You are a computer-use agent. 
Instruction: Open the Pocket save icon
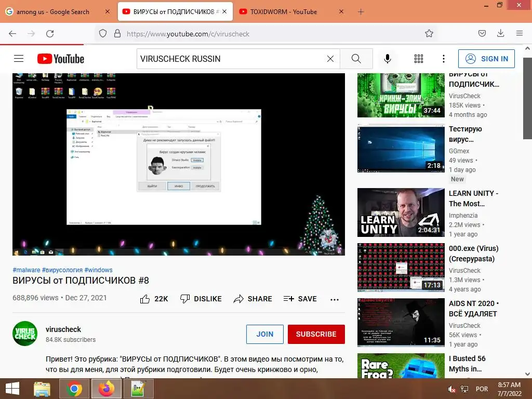[482, 33]
